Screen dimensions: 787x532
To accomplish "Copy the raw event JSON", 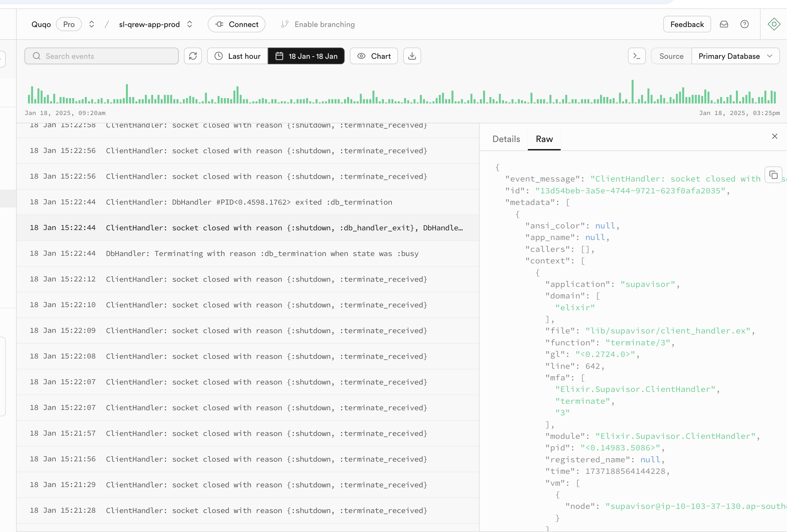I will click(773, 175).
